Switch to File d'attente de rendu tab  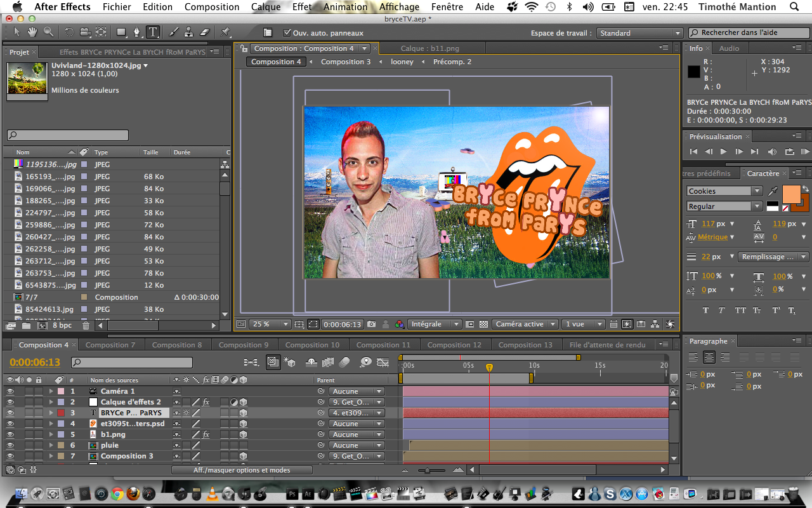(607, 345)
